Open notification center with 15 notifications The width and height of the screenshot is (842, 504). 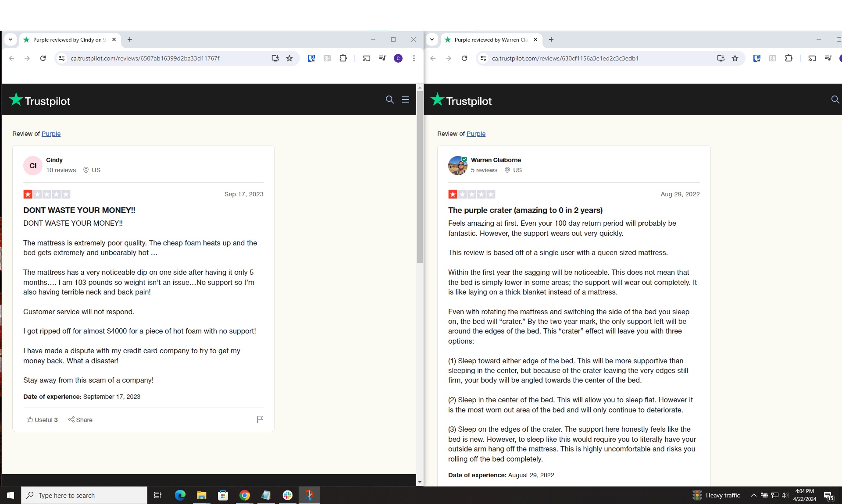click(x=828, y=496)
